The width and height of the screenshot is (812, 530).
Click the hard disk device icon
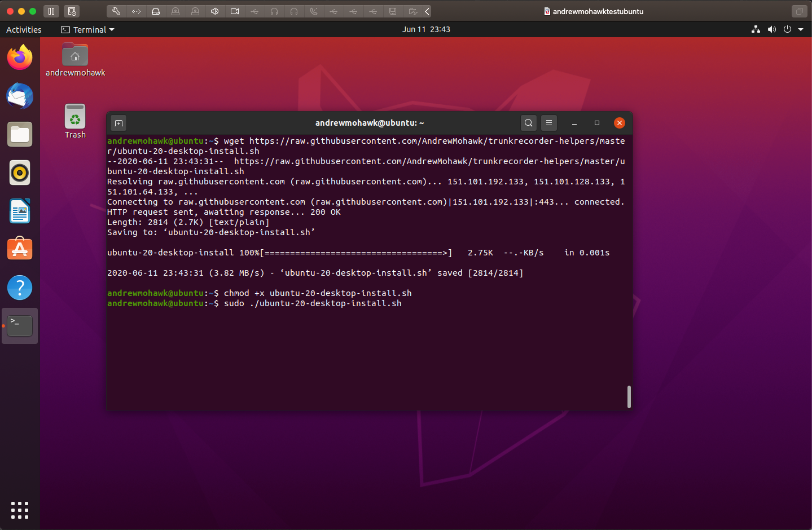(x=156, y=11)
